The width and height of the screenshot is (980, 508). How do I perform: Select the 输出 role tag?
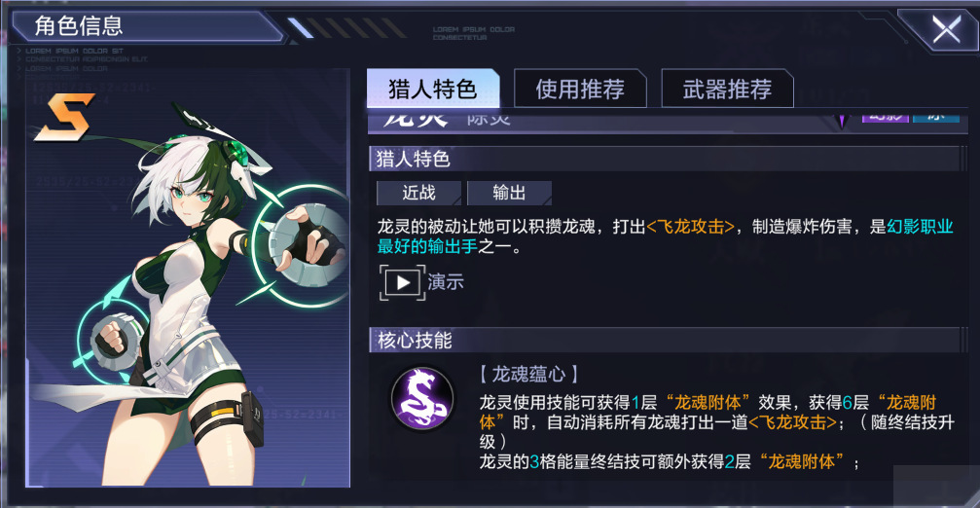pos(509,193)
